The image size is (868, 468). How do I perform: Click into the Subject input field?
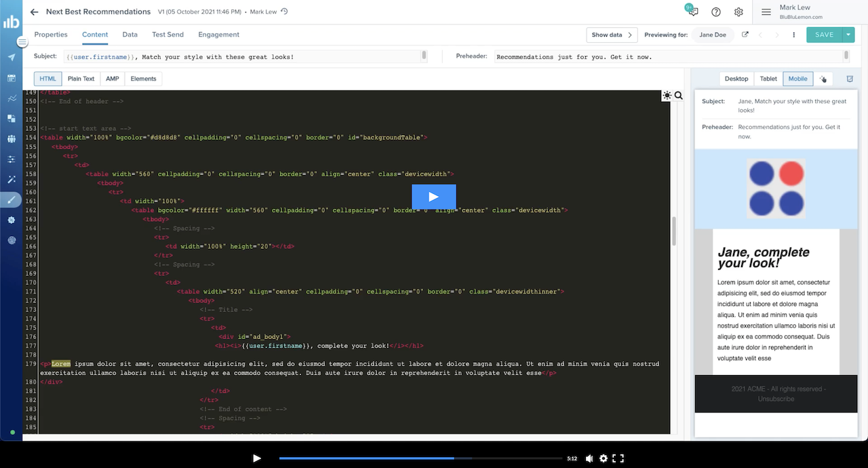point(245,56)
